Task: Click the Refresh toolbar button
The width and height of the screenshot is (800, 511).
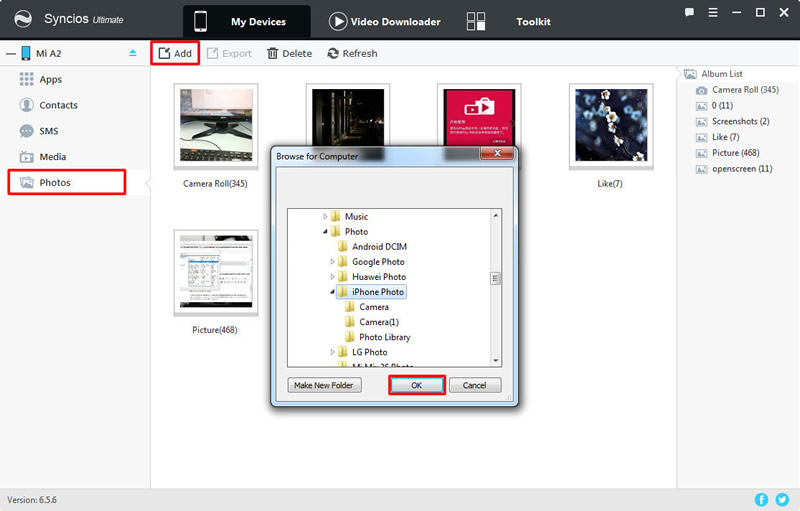Action: (352, 53)
